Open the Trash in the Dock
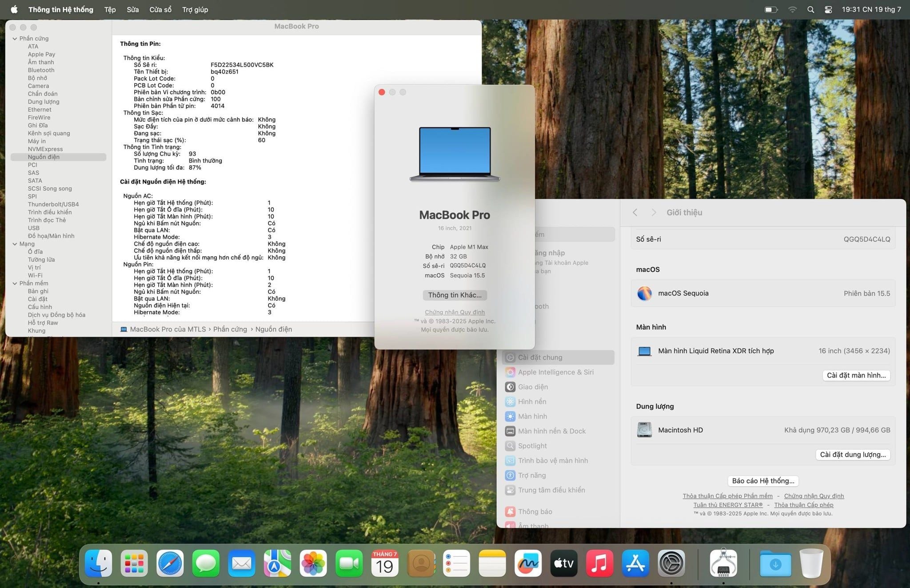 point(811,563)
